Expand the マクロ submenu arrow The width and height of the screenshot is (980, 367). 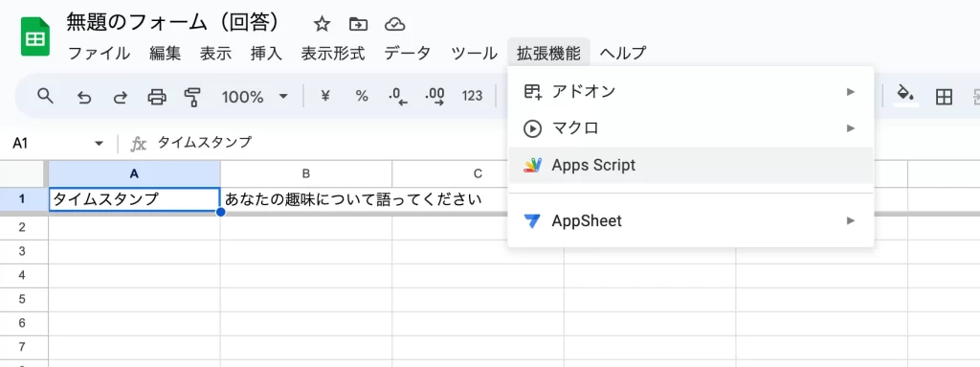[850, 127]
